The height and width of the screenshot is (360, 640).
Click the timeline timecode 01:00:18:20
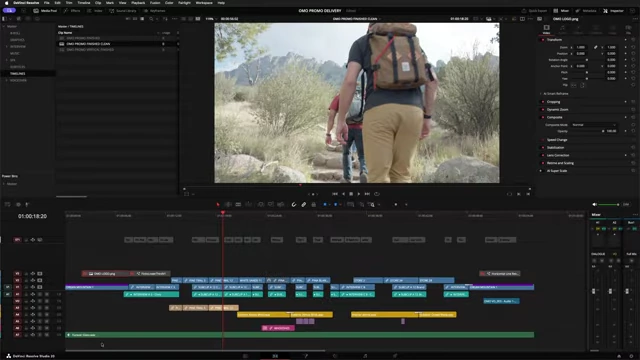[x=32, y=216]
